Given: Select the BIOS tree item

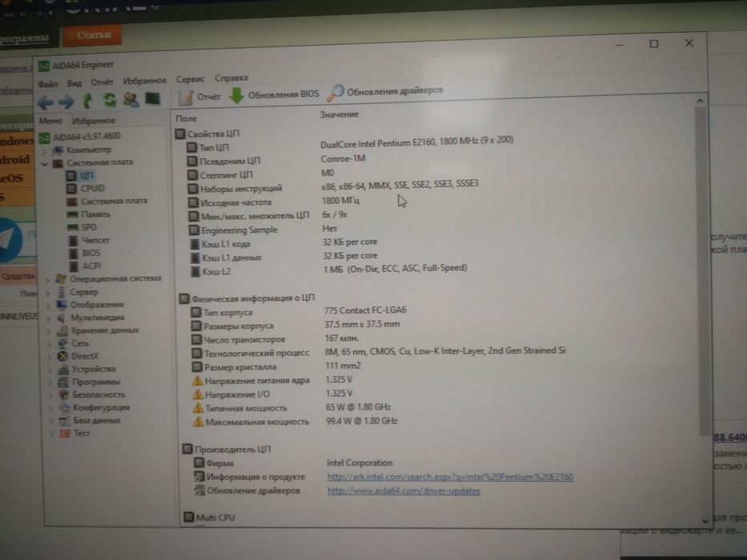Looking at the screenshot, I should (x=85, y=254).
